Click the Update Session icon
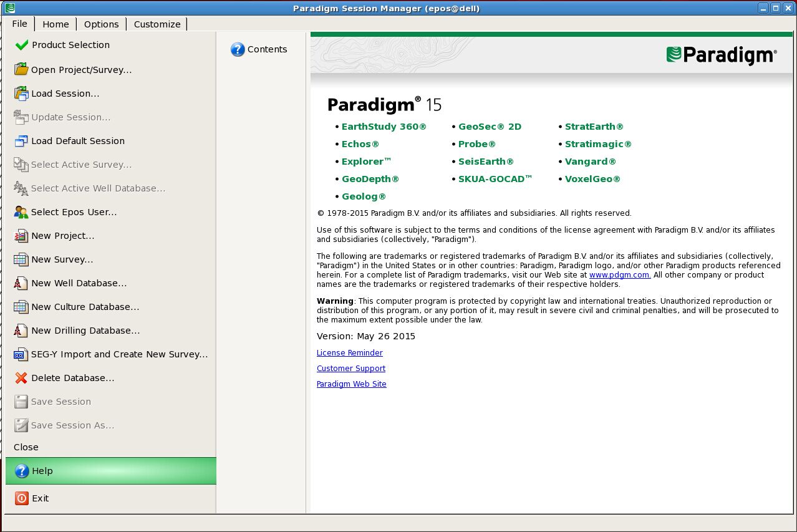Image resolution: width=797 pixels, height=532 pixels. [x=21, y=117]
